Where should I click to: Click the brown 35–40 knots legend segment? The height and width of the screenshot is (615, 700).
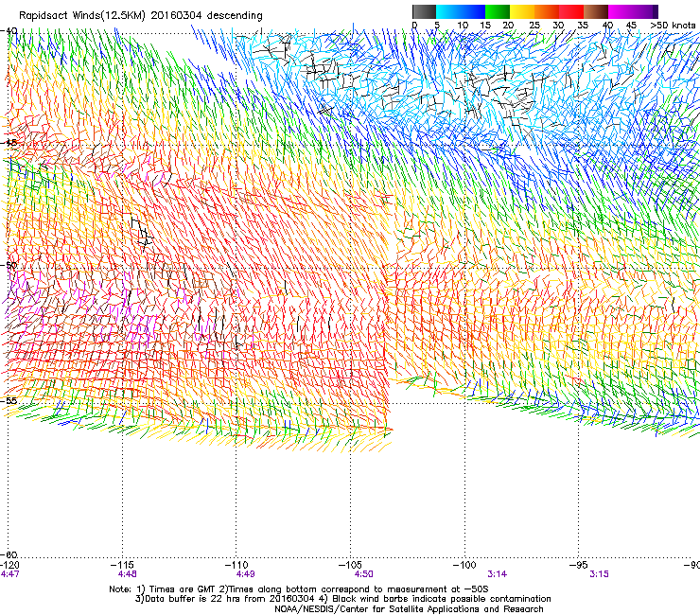coord(596,11)
